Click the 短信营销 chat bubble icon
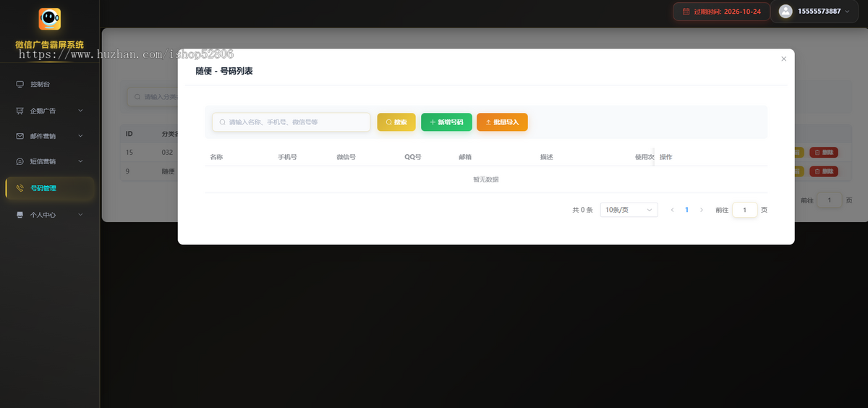Image resolution: width=868 pixels, height=408 pixels. 20,161
